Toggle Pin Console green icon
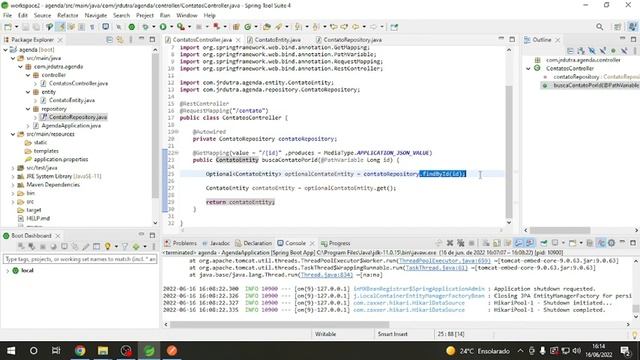Screen dimensions: 640x360 click(543, 243)
